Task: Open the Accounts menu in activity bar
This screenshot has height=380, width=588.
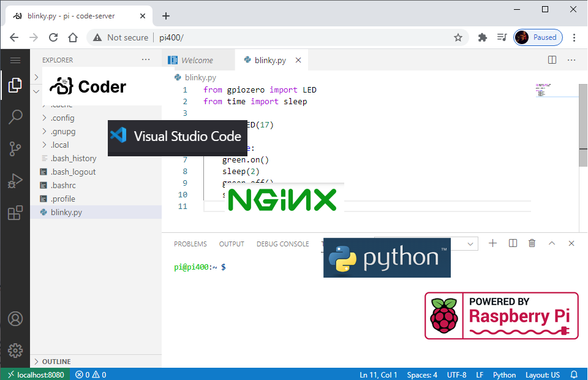Action: [15, 318]
